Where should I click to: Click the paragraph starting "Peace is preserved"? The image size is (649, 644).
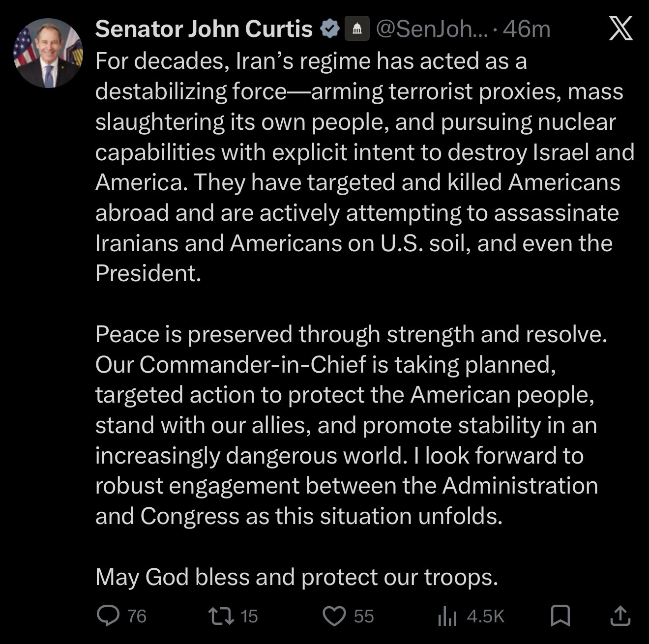(x=347, y=425)
